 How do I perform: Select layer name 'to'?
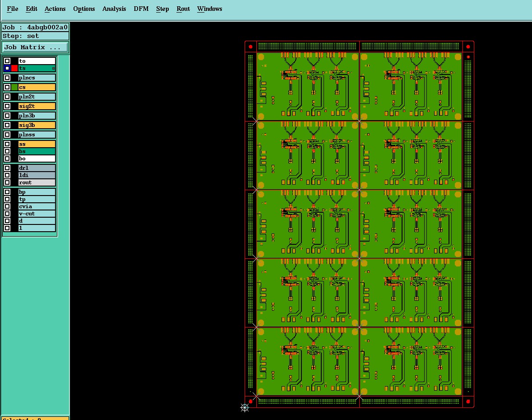point(37,61)
